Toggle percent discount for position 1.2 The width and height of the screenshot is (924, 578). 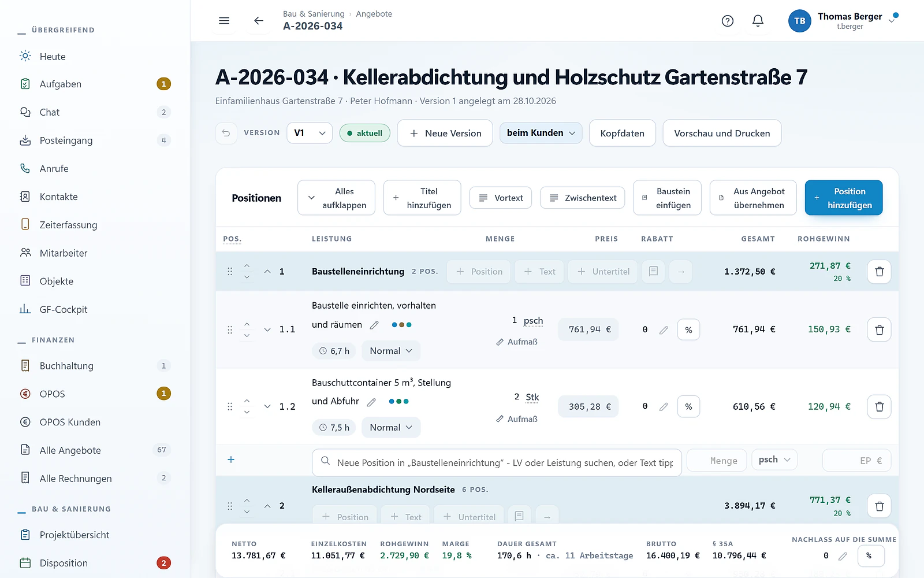688,407
